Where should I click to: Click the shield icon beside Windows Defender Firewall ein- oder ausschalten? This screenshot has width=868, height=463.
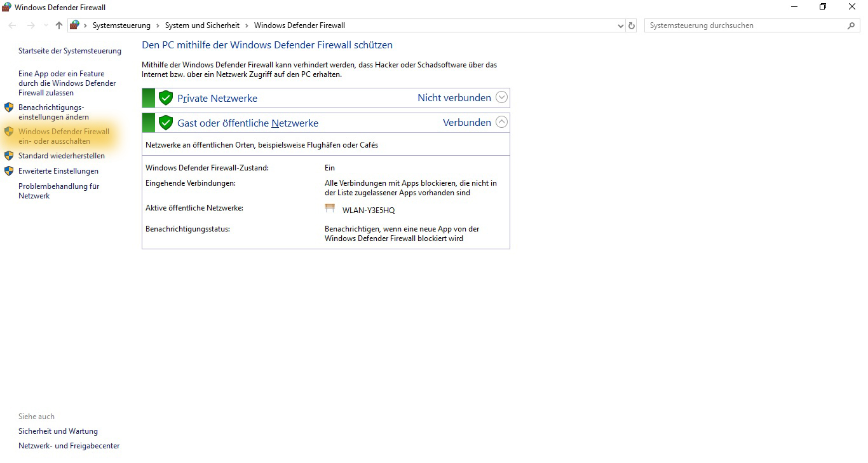click(x=9, y=132)
